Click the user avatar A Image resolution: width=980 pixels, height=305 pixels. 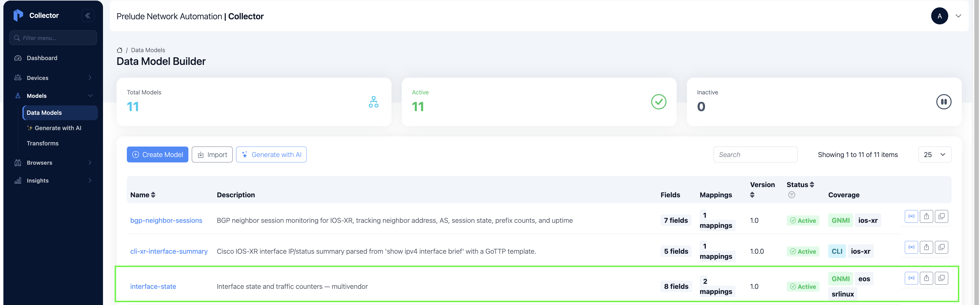(939, 16)
